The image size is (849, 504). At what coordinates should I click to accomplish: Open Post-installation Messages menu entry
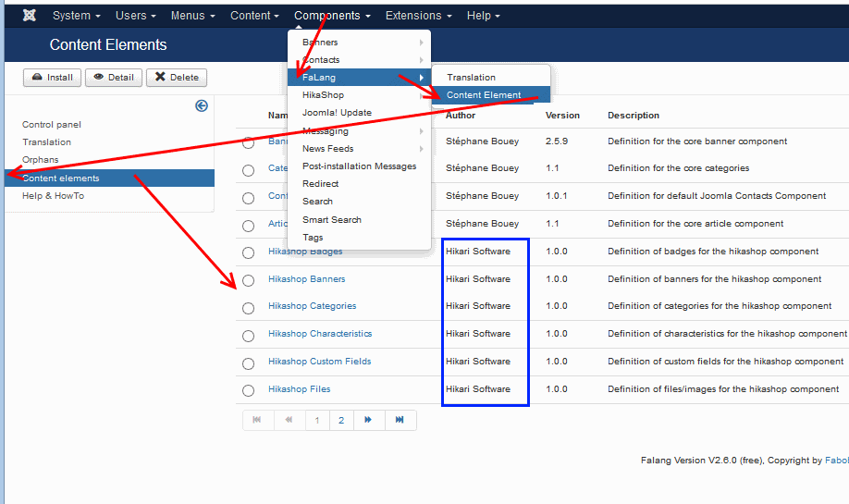[x=359, y=166]
